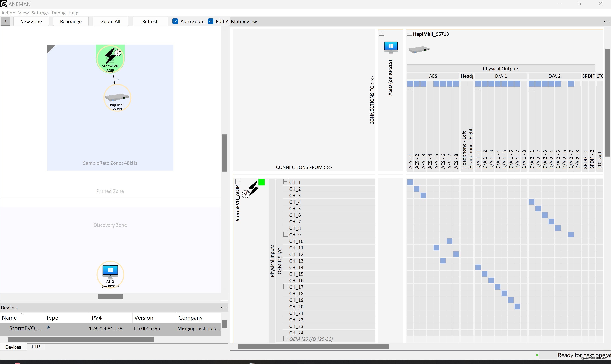Open the Action menu
The height and width of the screenshot is (364, 611).
point(8,13)
